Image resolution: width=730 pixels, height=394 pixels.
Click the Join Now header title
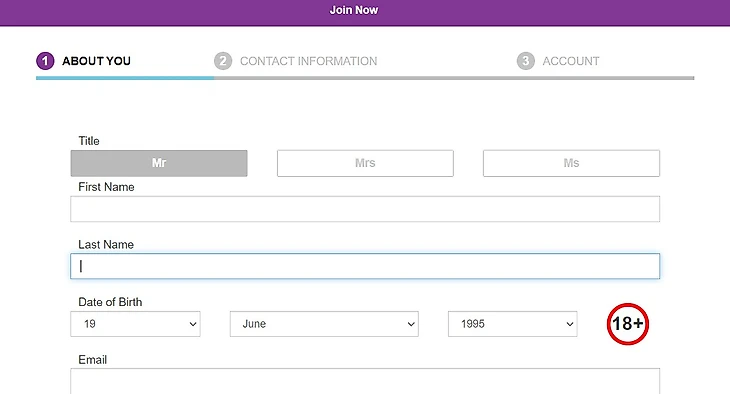[354, 10]
